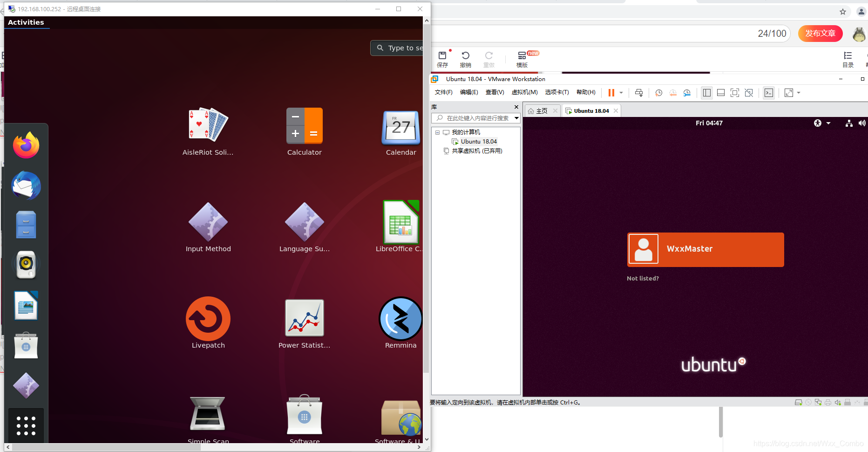Open VMware 虚拟机(M) menu
Image resolution: width=868 pixels, height=452 pixels.
[524, 92]
